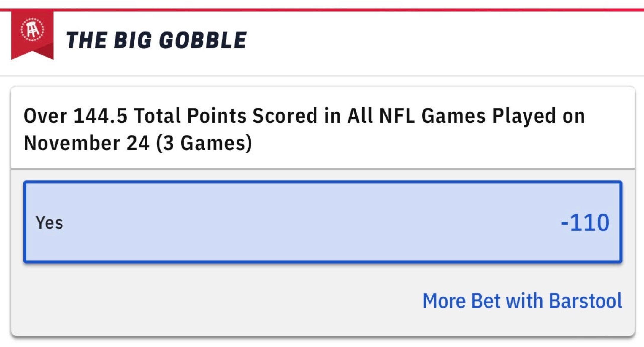The width and height of the screenshot is (644, 347).
Task: Click the Barstool stool logo icon
Action: (x=32, y=30)
